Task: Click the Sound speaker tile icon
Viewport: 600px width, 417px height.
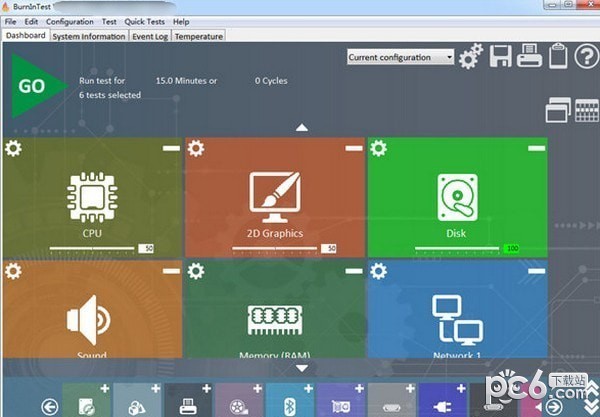Action: (x=89, y=320)
